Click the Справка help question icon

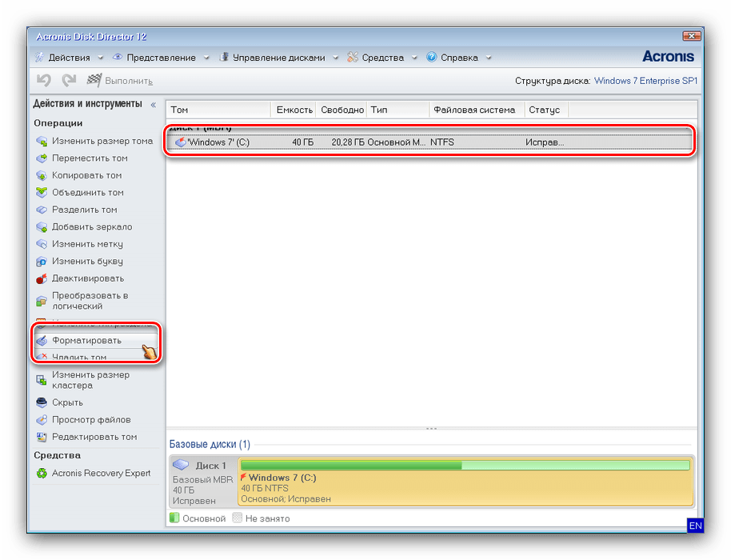pos(432,58)
